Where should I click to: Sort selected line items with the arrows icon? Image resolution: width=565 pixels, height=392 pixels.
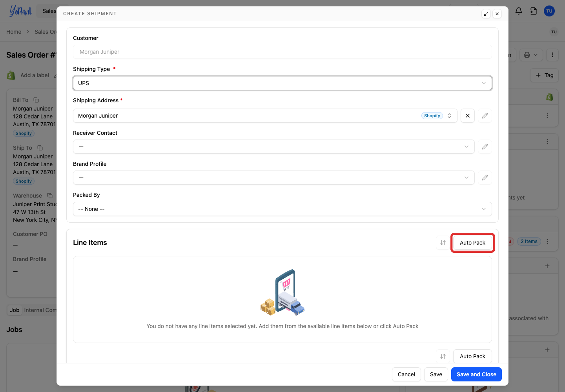click(x=443, y=243)
